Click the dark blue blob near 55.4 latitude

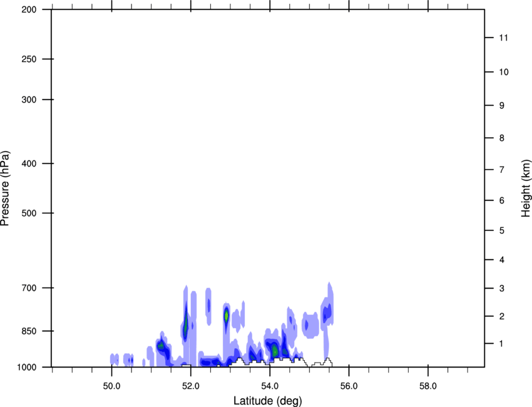[327, 314]
